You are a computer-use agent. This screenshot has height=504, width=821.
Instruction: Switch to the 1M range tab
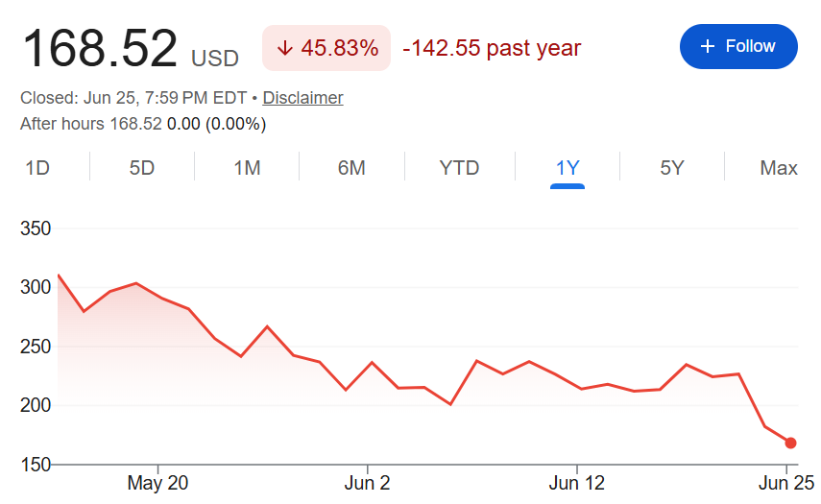(x=247, y=168)
